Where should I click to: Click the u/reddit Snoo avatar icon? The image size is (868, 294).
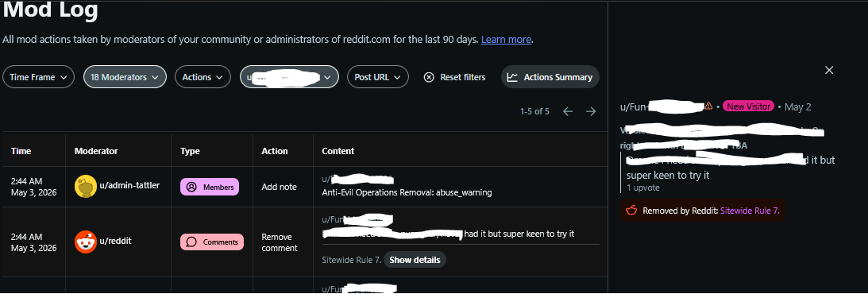(x=86, y=242)
